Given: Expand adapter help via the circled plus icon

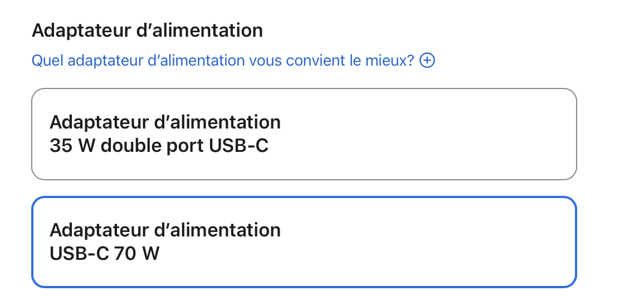Looking at the screenshot, I should (x=427, y=60).
